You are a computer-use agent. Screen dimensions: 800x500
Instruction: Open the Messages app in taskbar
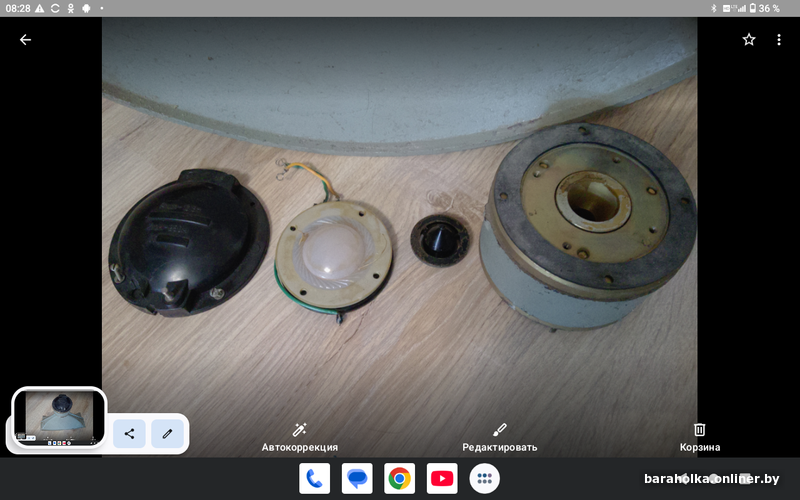pyautogui.click(x=357, y=479)
